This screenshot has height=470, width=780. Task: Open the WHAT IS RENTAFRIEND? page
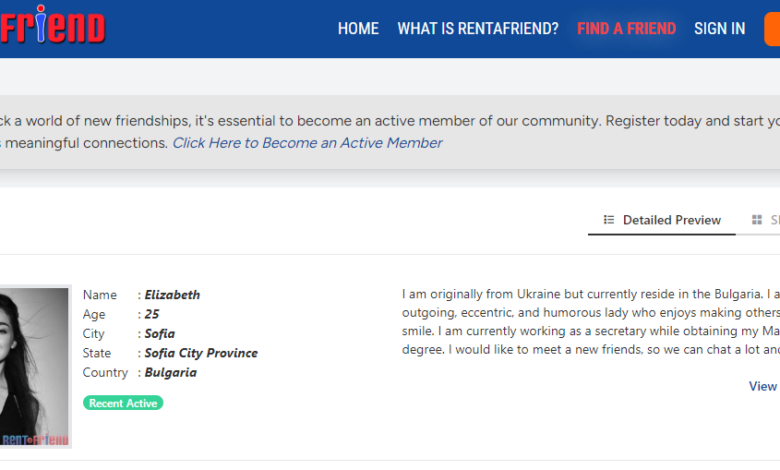(478, 29)
